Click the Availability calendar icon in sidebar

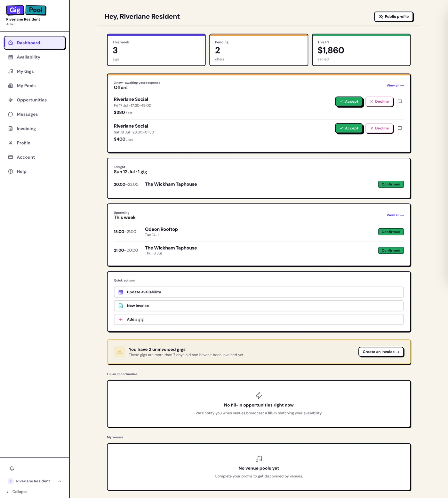point(11,57)
